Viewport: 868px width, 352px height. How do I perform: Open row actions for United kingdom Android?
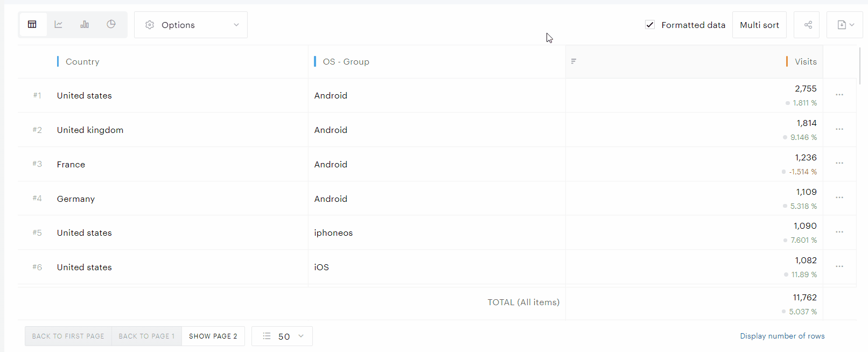coord(839,129)
